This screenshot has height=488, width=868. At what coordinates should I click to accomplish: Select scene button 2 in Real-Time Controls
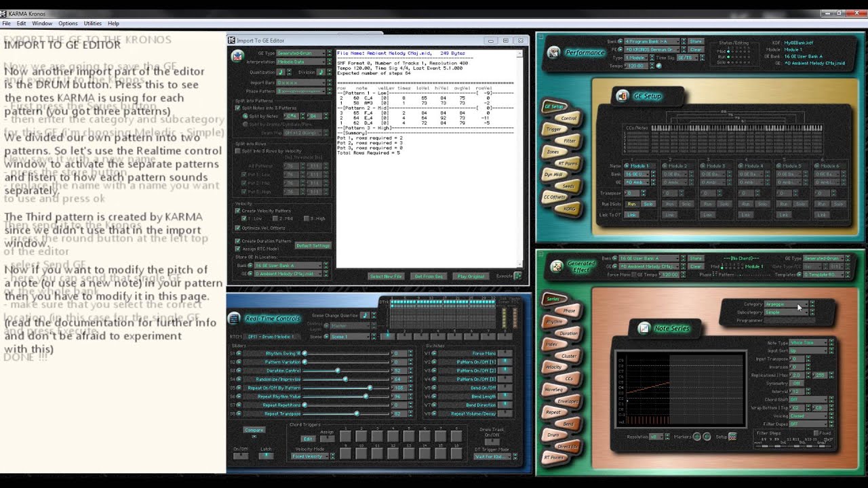[404, 336]
